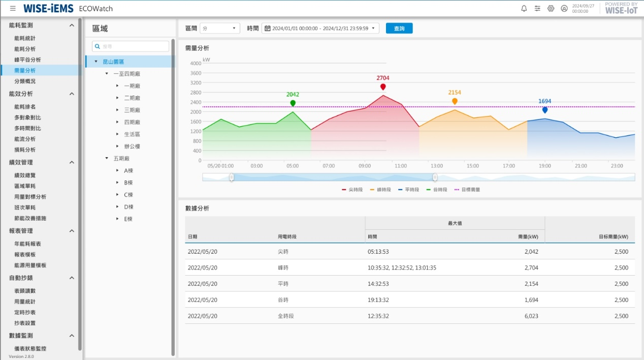The width and height of the screenshot is (644, 360).
Task: Click the 6,023 demand value cell
Action: (x=531, y=316)
